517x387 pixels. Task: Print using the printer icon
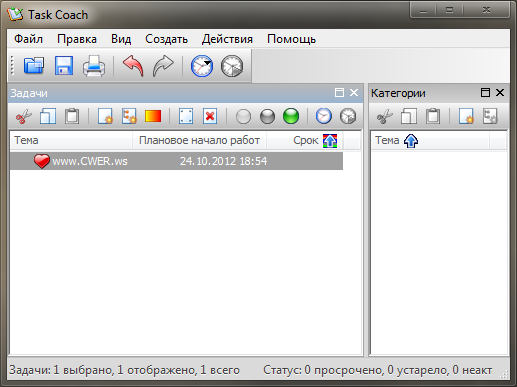pos(94,66)
